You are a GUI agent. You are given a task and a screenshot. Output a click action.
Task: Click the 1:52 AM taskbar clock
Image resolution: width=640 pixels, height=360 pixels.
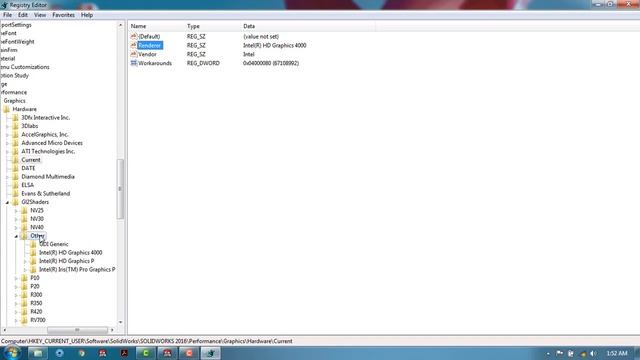pyautogui.click(x=617, y=353)
